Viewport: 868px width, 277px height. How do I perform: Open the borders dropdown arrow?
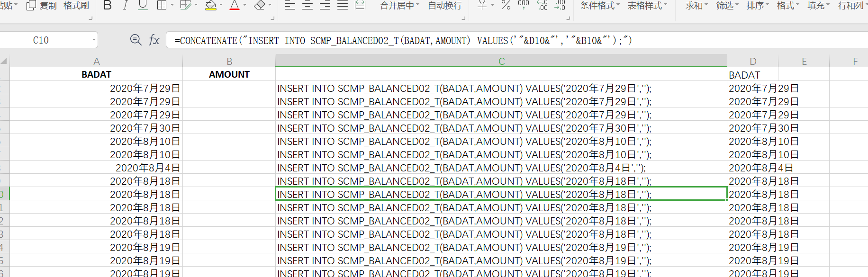click(172, 5)
